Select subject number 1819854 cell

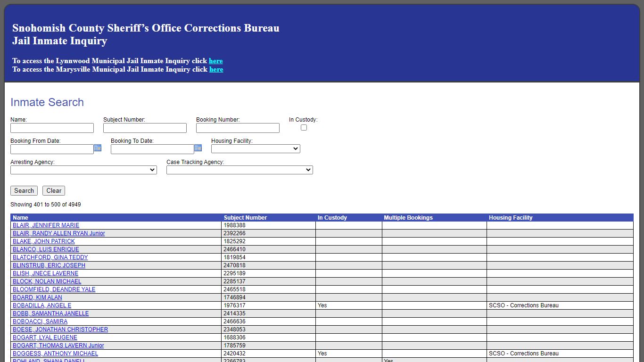click(x=269, y=257)
